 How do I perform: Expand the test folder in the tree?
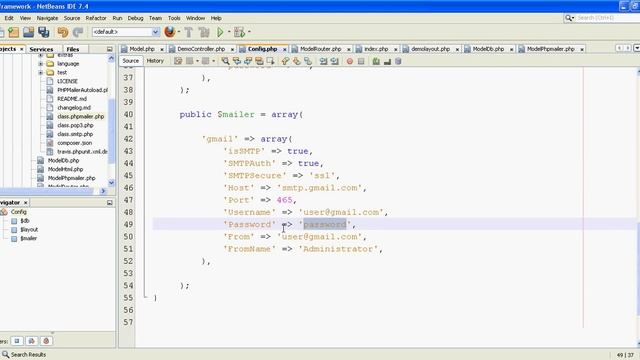40,73
